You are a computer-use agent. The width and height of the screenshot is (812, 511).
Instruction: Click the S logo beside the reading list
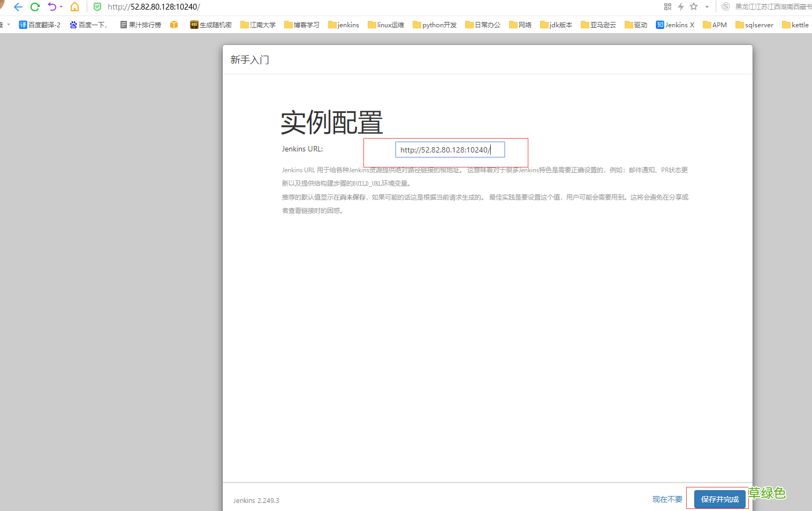(725, 7)
